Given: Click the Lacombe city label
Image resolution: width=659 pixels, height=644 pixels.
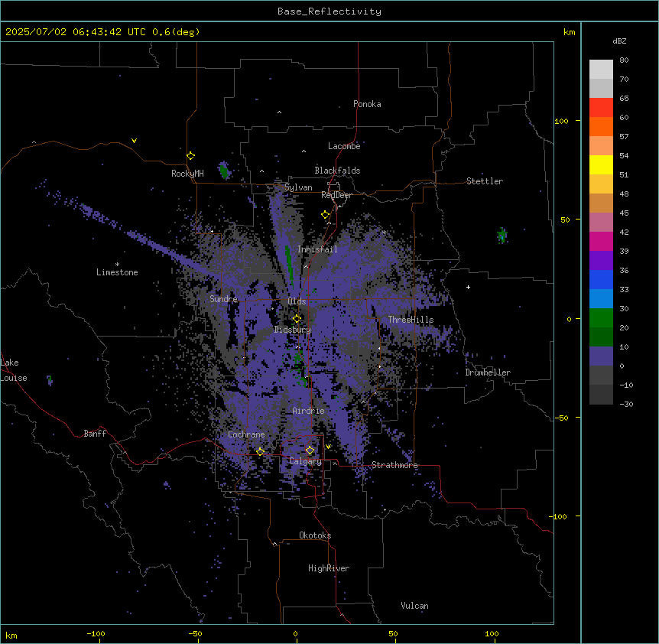Looking at the screenshot, I should [x=344, y=146].
